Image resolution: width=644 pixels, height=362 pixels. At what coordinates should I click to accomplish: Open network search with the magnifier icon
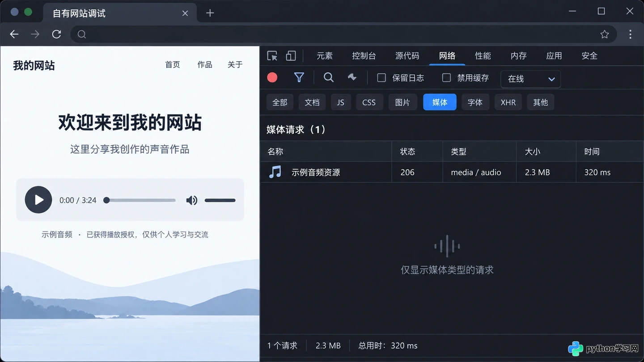click(x=329, y=77)
